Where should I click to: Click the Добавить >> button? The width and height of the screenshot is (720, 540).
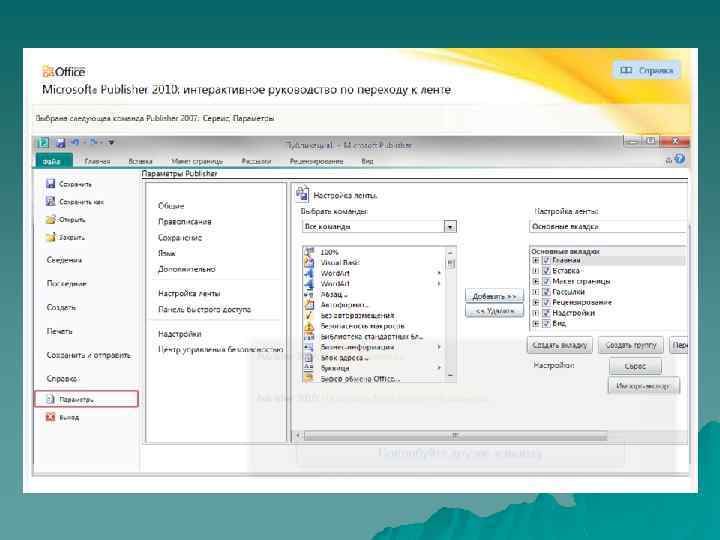pos(494,296)
